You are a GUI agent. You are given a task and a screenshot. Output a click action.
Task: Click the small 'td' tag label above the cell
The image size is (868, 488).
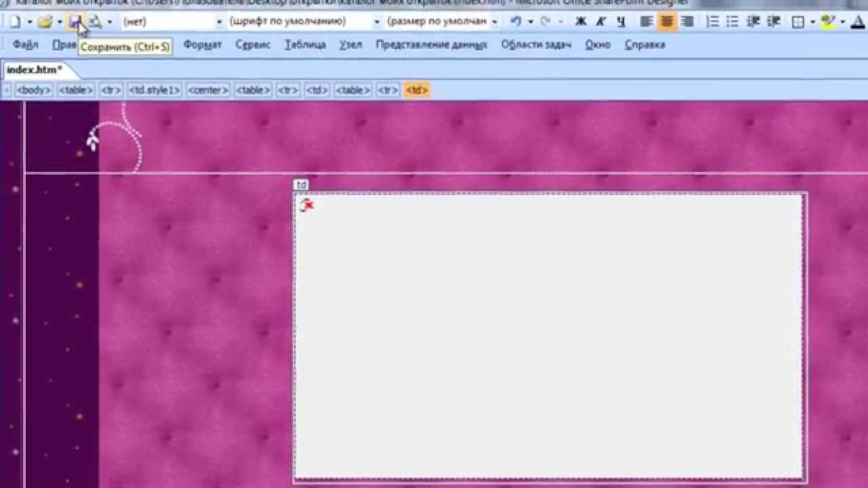coord(302,185)
